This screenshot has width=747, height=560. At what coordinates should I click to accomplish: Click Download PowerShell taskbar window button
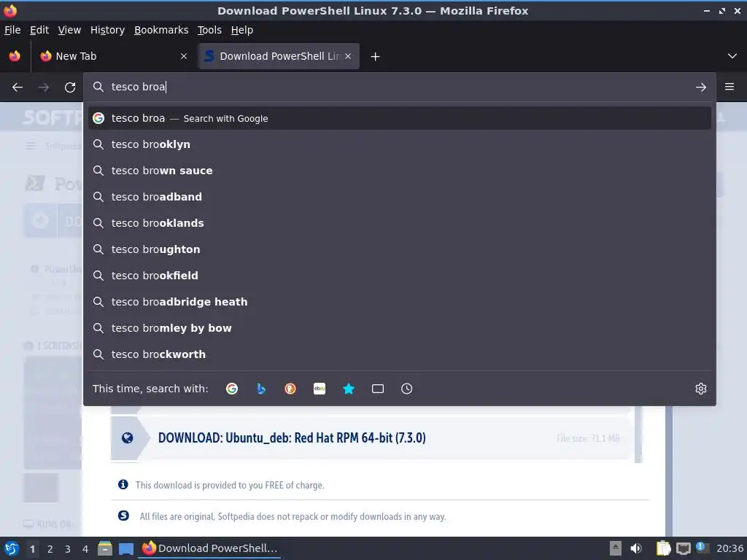tap(209, 548)
